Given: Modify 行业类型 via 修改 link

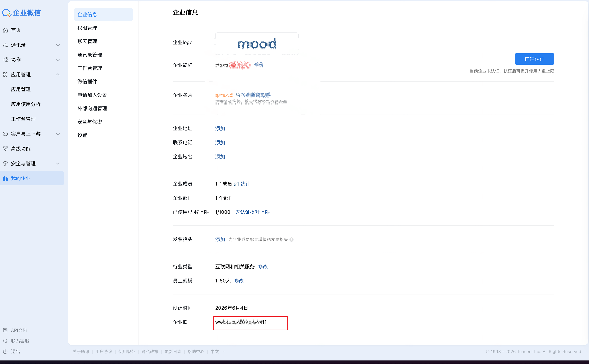Looking at the screenshot, I should [263, 267].
